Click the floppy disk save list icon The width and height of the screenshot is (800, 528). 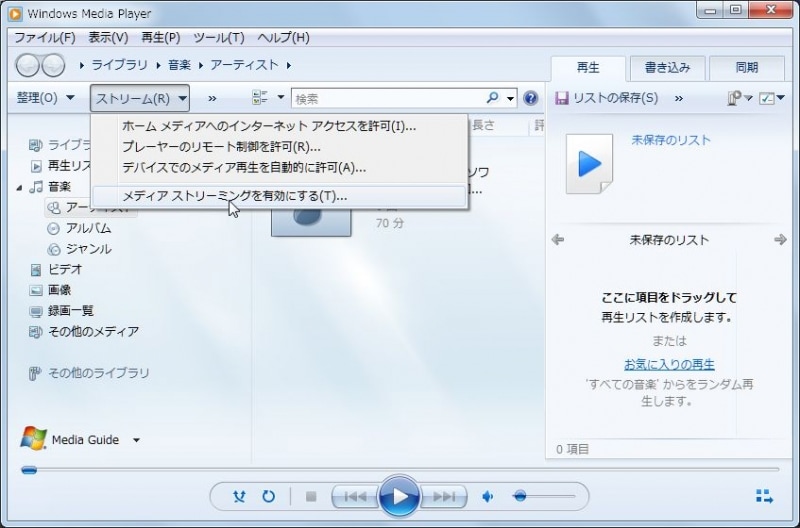(x=562, y=98)
